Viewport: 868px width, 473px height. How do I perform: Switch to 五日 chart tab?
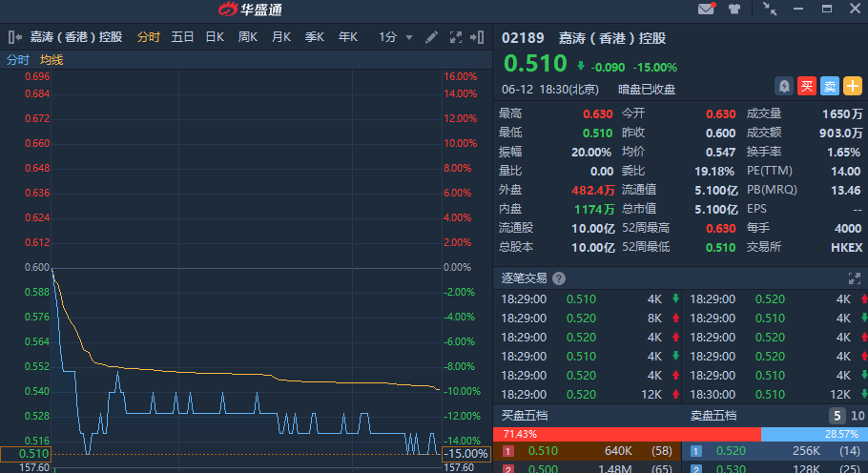(182, 37)
